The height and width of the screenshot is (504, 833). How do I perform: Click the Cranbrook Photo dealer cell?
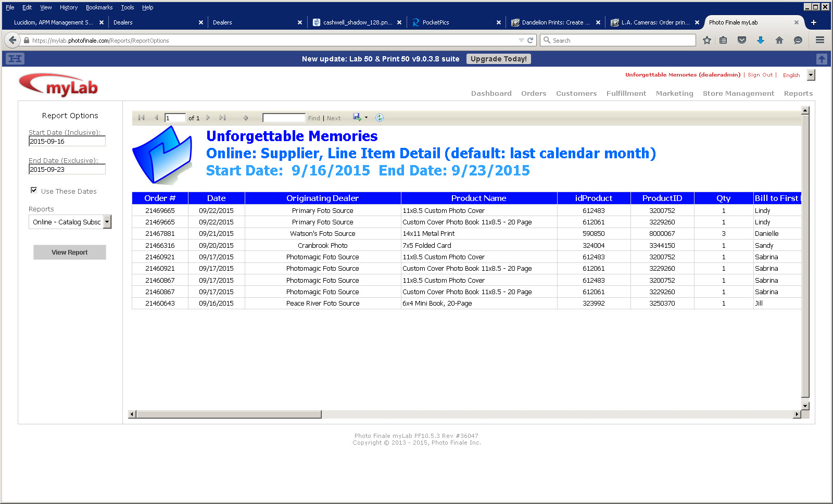323,245
